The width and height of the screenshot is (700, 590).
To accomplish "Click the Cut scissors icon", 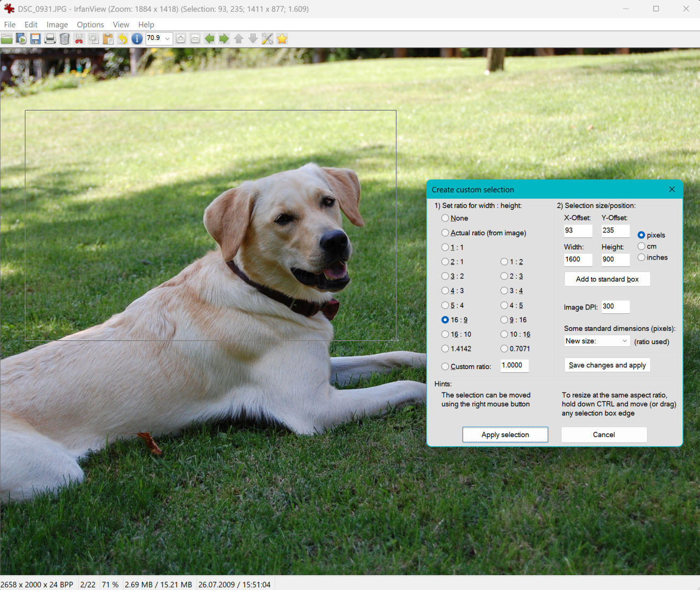I will (x=79, y=39).
